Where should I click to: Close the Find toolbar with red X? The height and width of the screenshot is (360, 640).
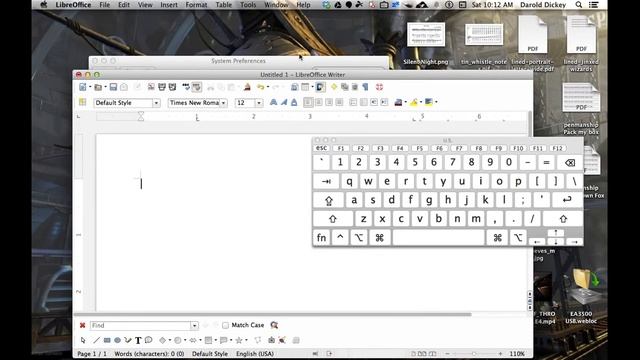click(x=82, y=325)
